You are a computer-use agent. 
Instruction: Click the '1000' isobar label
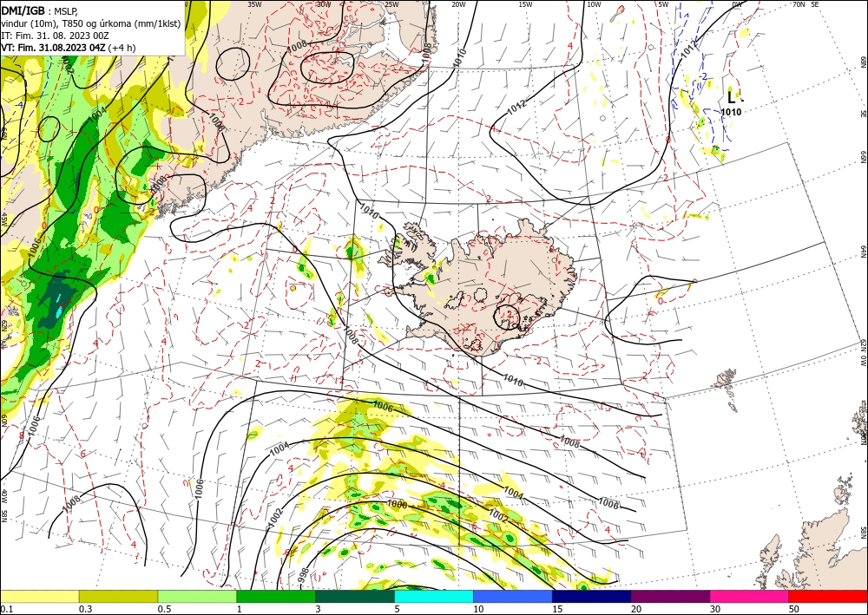tap(397, 505)
